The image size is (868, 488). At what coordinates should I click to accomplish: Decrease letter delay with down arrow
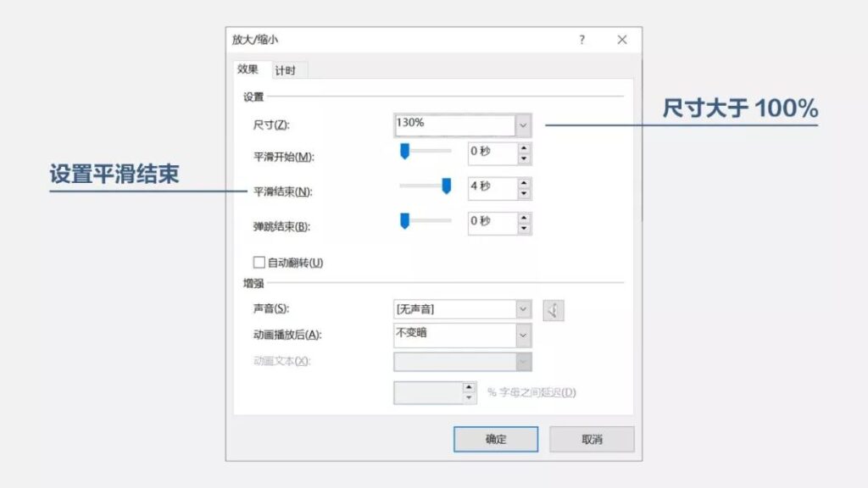coord(469,398)
